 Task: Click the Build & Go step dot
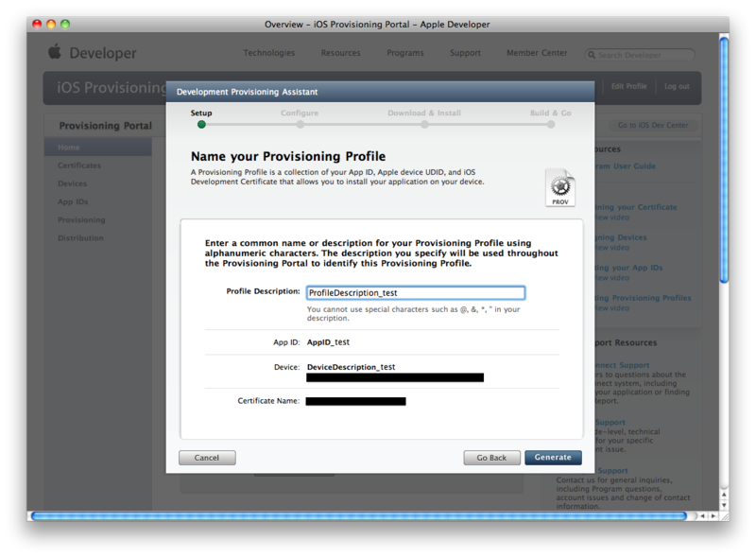[551, 125]
